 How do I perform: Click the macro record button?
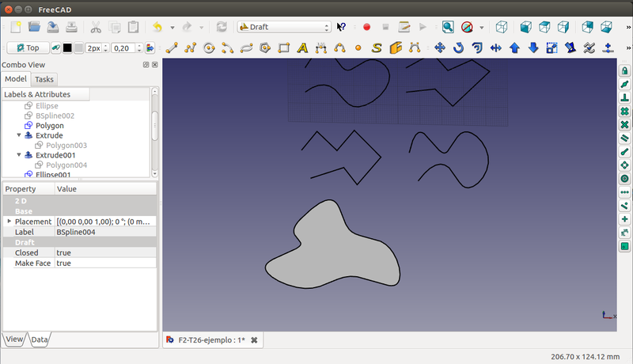367,27
